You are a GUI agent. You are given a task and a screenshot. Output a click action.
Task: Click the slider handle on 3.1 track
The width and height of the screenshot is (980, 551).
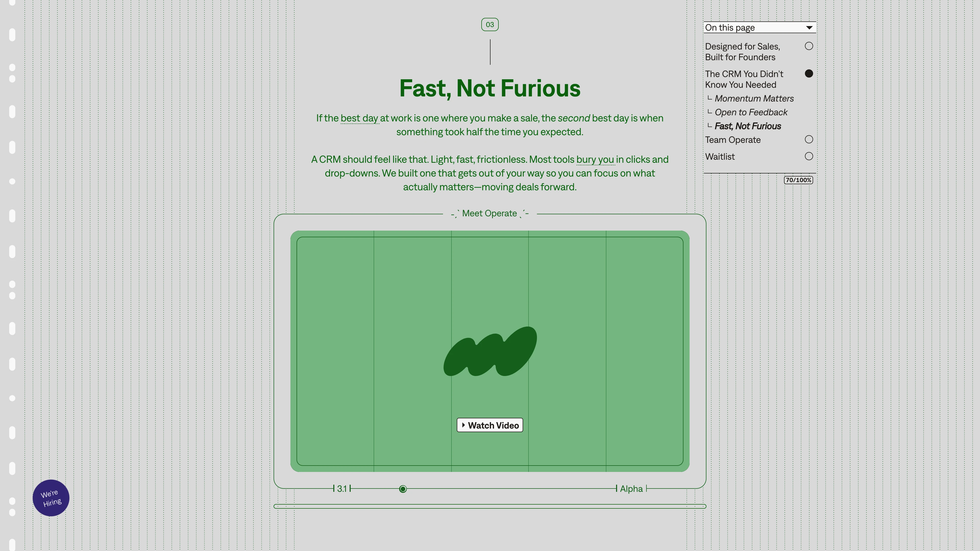coord(403,489)
